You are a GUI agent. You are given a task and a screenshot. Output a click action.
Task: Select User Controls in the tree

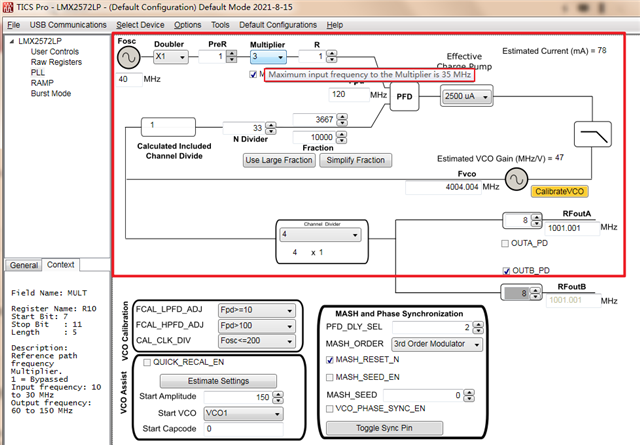coord(55,52)
